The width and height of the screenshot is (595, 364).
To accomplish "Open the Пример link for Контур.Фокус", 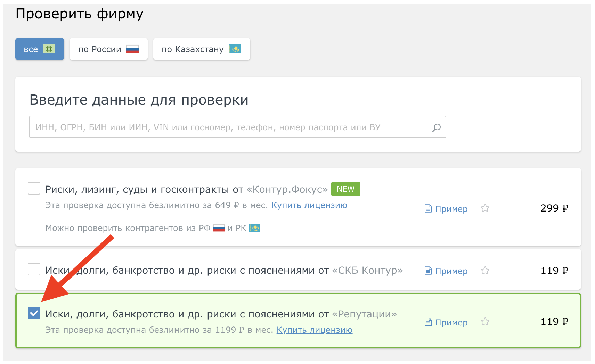I will [x=451, y=209].
